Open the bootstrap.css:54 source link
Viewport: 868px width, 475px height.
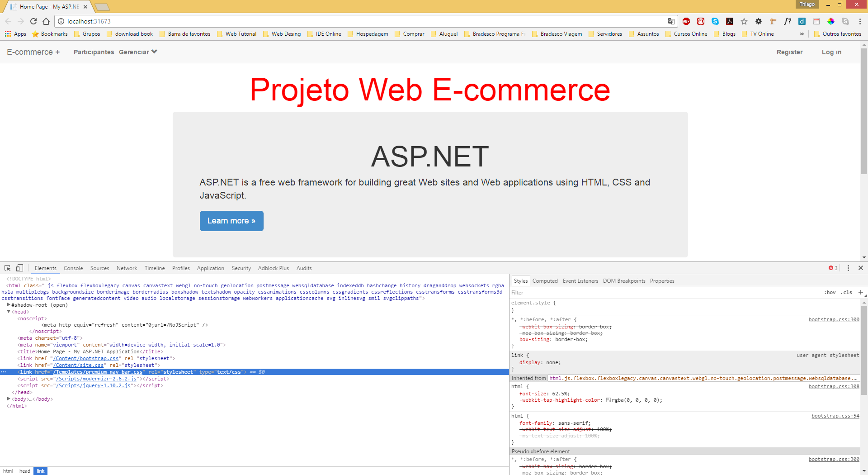coord(835,416)
